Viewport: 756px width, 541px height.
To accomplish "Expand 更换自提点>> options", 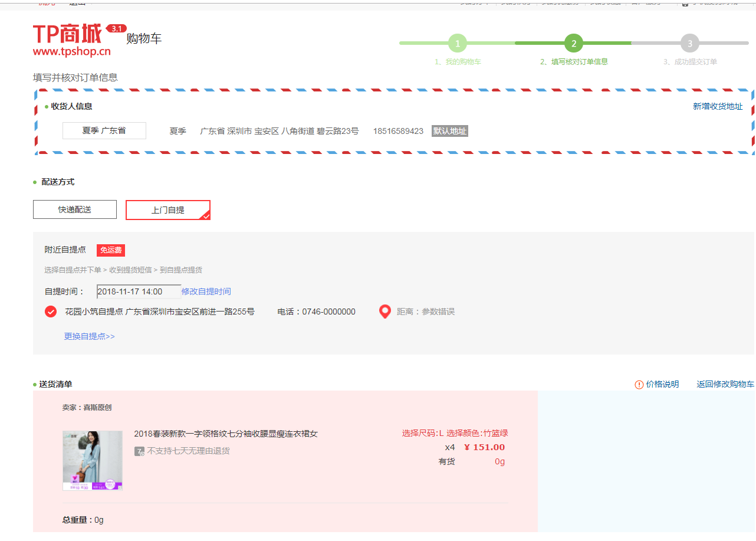I will tap(90, 336).
